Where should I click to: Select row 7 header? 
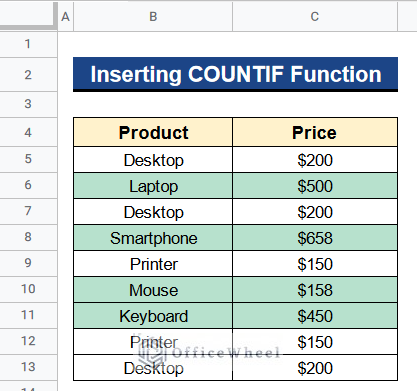(28, 211)
